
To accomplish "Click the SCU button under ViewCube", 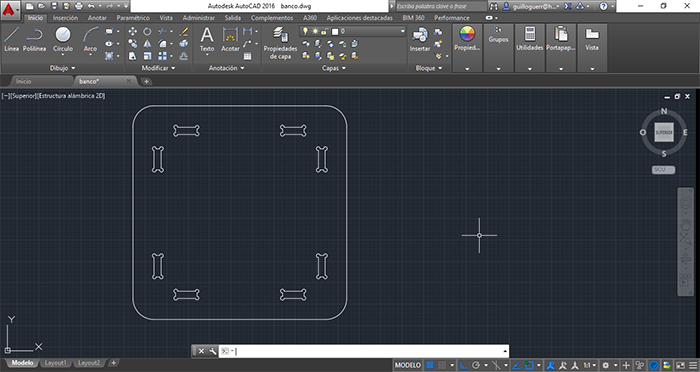I will (663, 170).
